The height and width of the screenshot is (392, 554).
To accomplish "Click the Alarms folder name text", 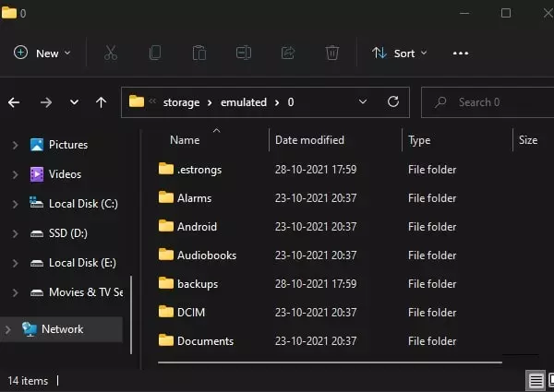I will (x=194, y=198).
